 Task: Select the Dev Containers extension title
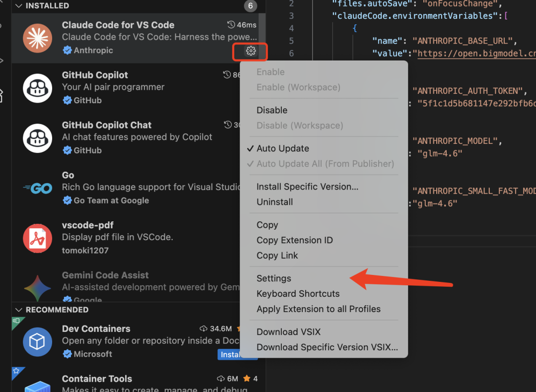pos(96,329)
